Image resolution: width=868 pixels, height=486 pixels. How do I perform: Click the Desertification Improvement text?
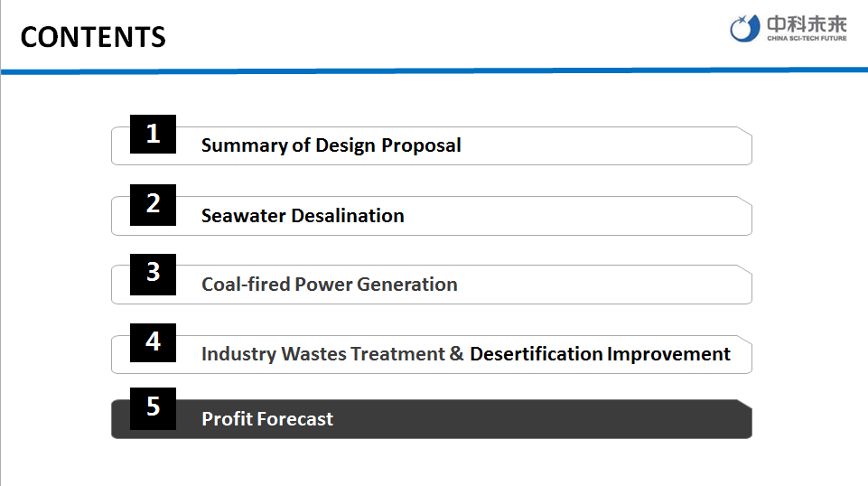(600, 354)
